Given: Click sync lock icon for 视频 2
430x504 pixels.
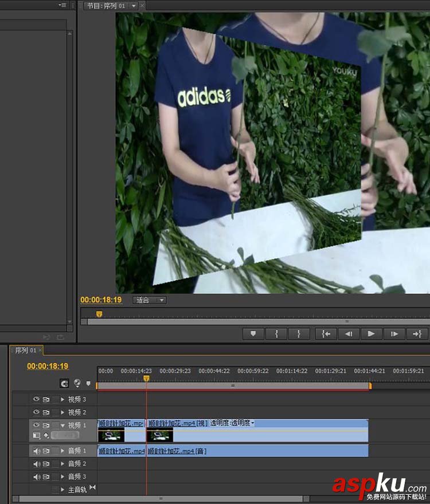Looking at the screenshot, I should coord(46,412).
